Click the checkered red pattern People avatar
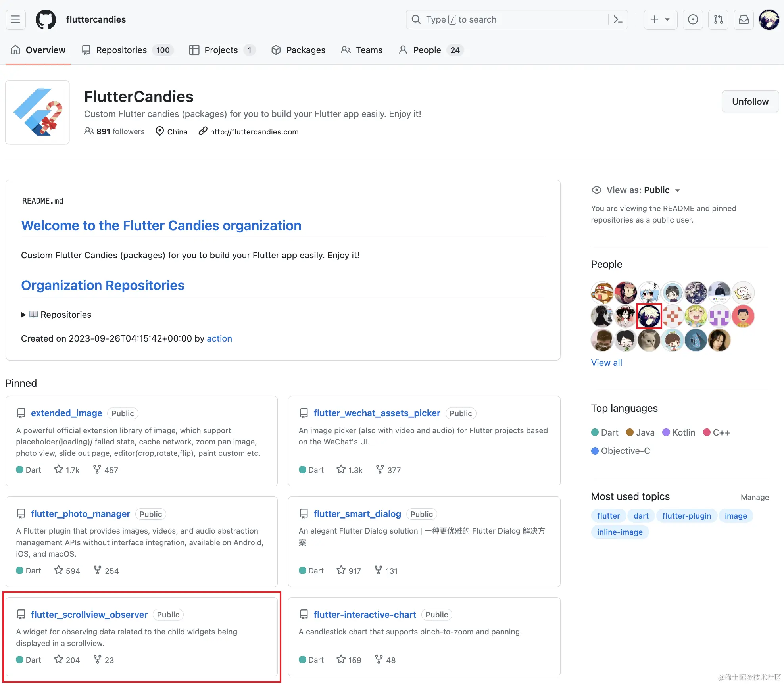The width and height of the screenshot is (784, 684). point(673,316)
